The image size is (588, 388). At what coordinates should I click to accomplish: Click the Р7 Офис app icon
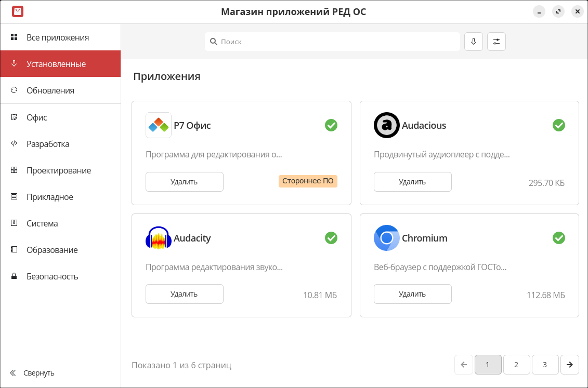point(159,125)
